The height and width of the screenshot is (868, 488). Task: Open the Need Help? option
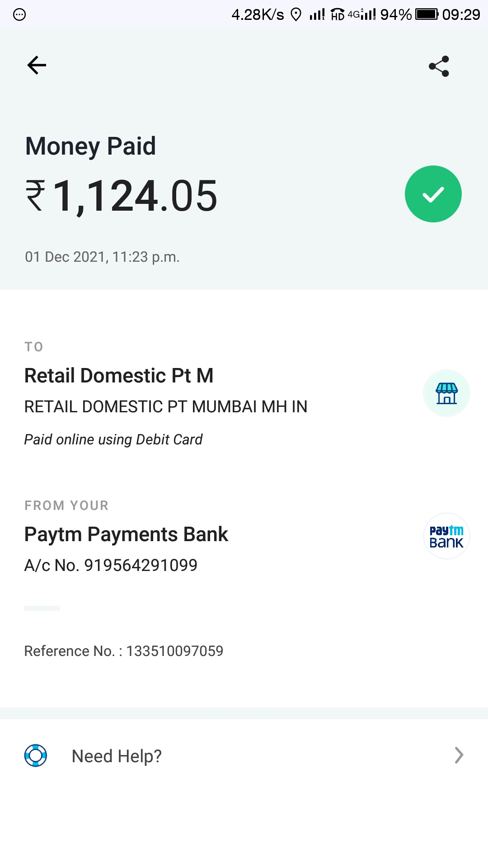pyautogui.click(x=117, y=756)
